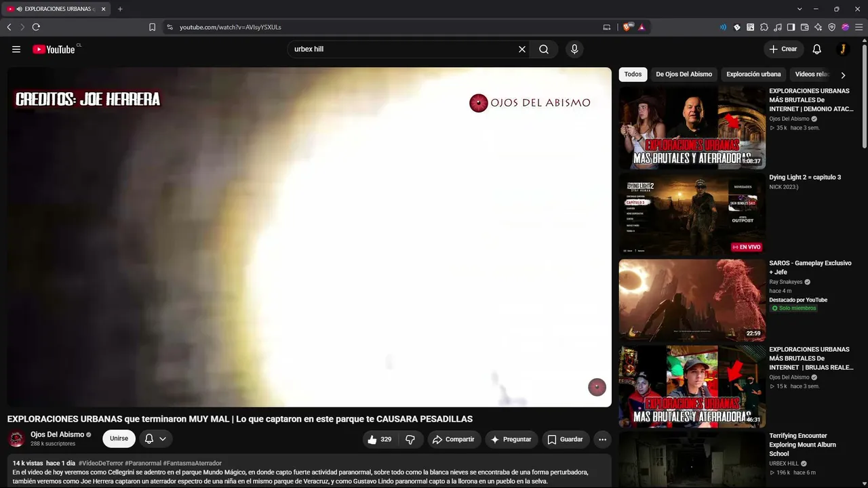Image resolution: width=868 pixels, height=488 pixels.
Task: Show next filter chips with arrow
Action: [843, 75]
